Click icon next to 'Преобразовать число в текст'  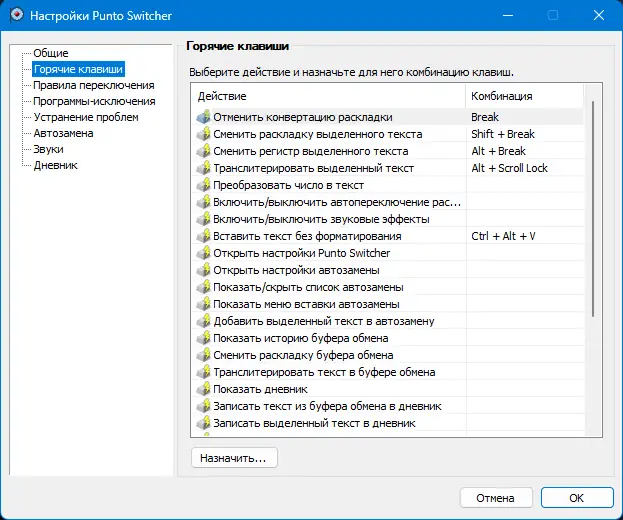tap(204, 185)
